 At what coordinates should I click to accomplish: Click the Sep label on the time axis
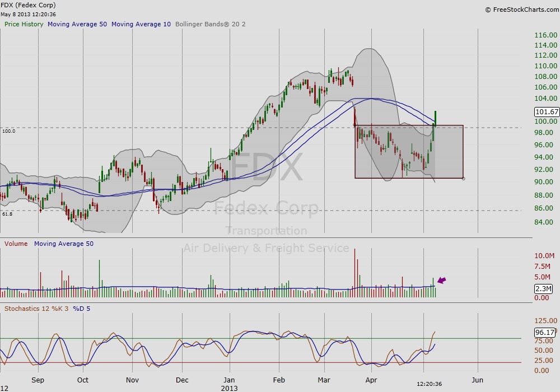38,380
